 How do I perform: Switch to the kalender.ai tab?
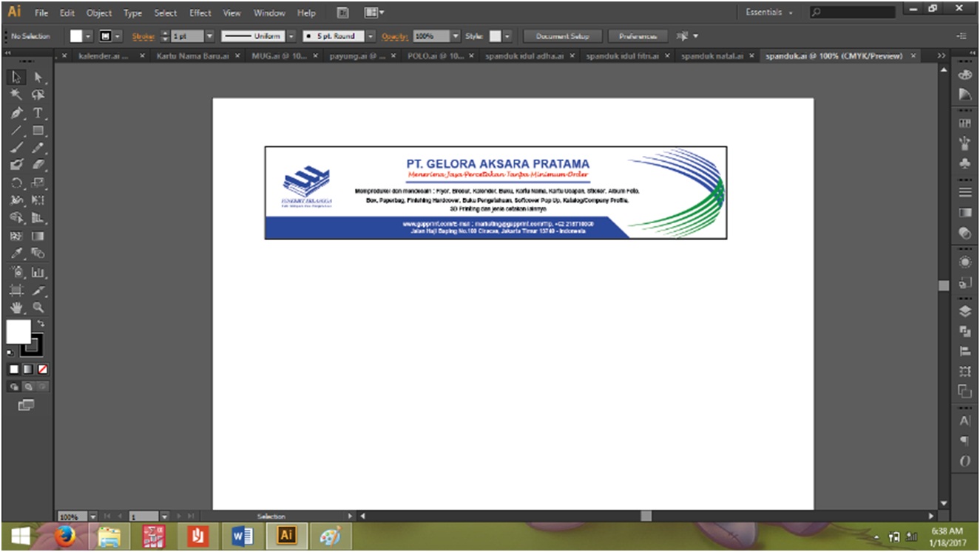102,55
